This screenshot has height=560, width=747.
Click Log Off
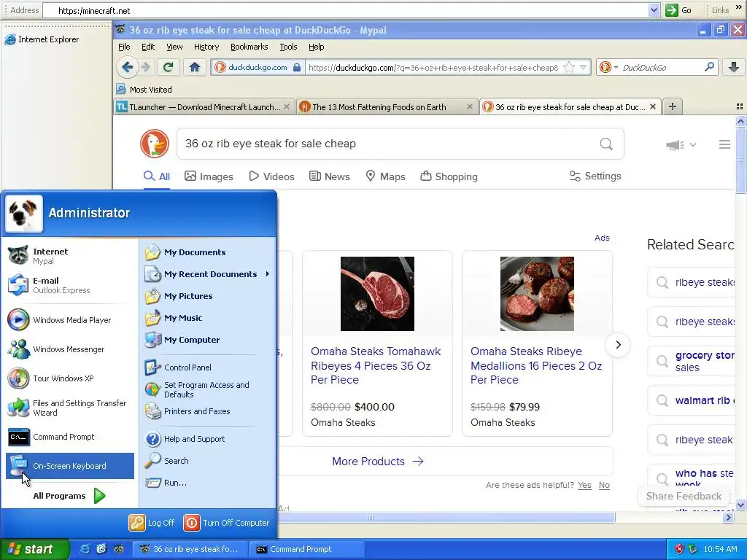pos(152,522)
